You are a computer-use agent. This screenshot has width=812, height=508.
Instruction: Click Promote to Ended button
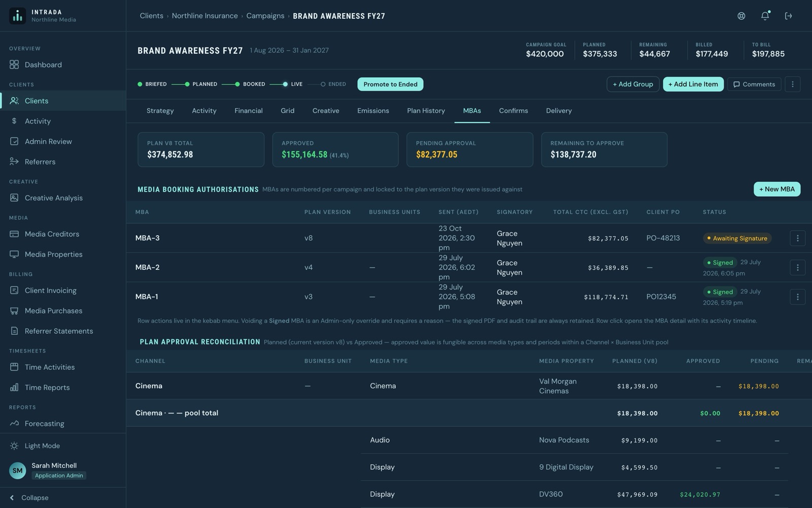[390, 84]
